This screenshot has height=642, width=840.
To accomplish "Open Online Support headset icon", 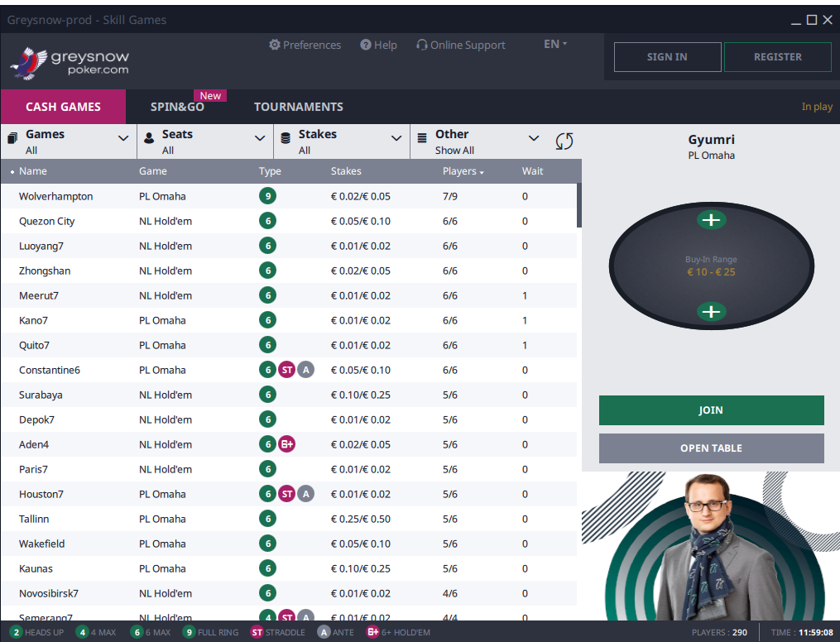I will [421, 45].
